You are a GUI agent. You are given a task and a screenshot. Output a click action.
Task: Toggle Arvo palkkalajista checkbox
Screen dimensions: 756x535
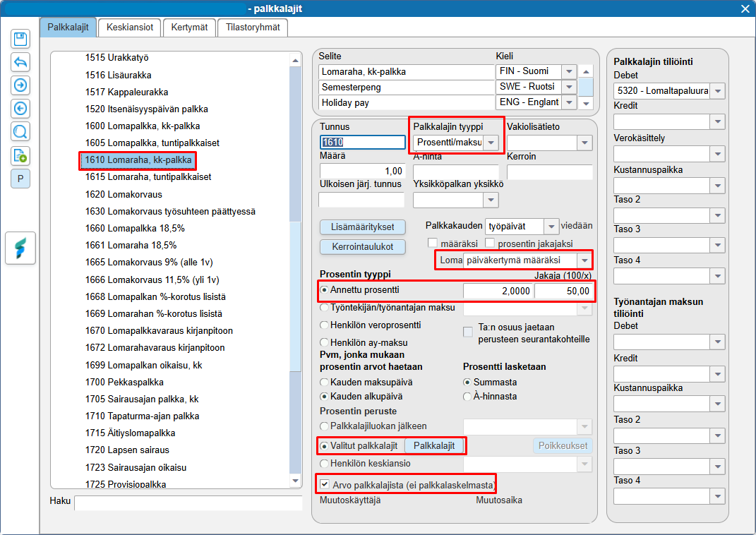point(325,484)
